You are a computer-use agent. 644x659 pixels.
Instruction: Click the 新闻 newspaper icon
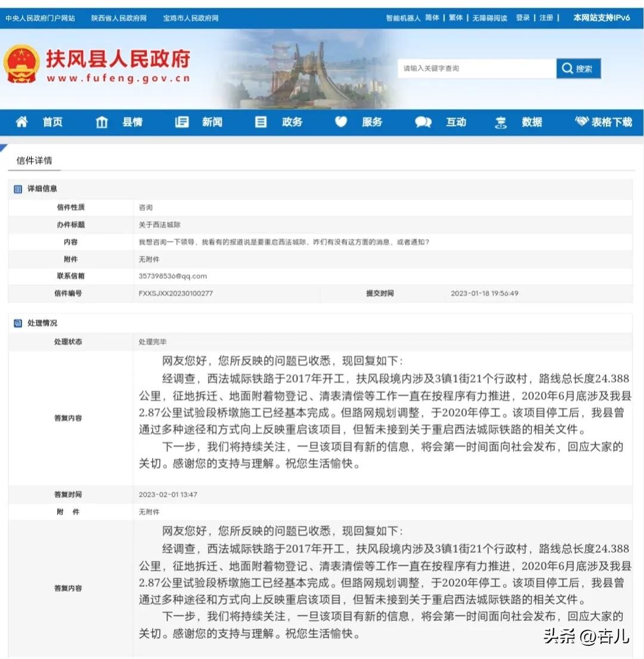[182, 122]
